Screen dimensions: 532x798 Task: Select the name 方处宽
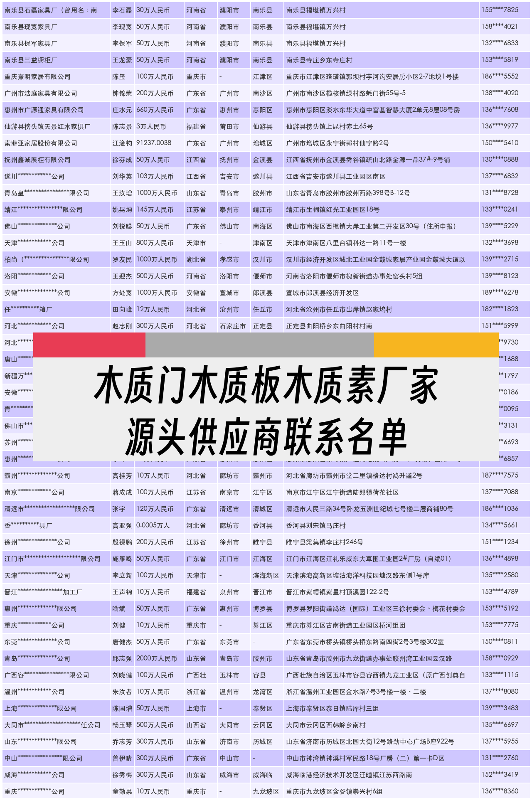(x=122, y=293)
